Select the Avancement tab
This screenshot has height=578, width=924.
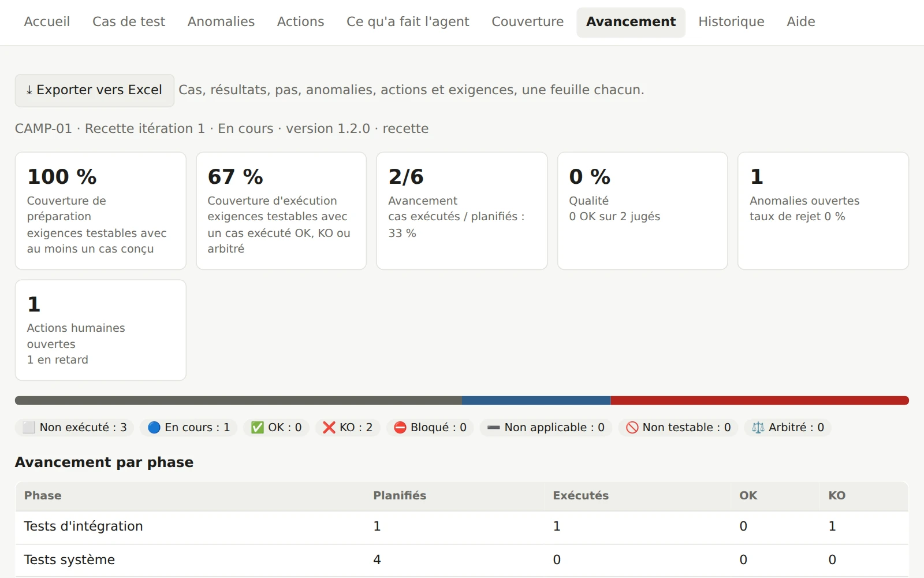tap(631, 22)
